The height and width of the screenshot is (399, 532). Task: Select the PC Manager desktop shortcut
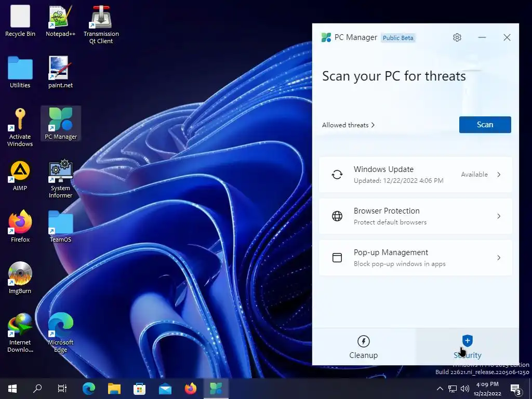[61, 124]
